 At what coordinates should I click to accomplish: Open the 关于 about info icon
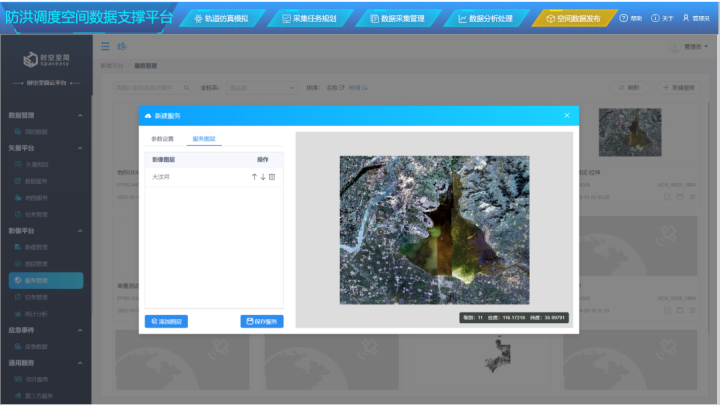tap(655, 18)
